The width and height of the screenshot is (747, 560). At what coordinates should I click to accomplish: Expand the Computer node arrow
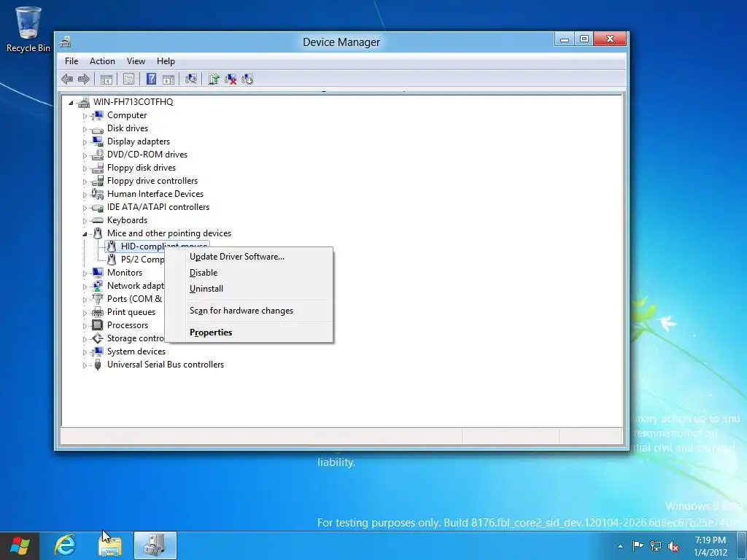(85, 116)
